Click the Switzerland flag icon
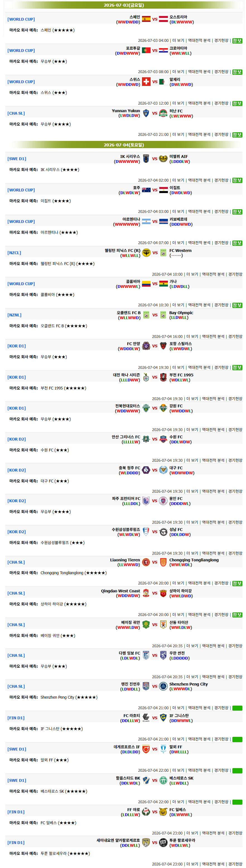The height and width of the screenshot is (868, 246). point(146,82)
